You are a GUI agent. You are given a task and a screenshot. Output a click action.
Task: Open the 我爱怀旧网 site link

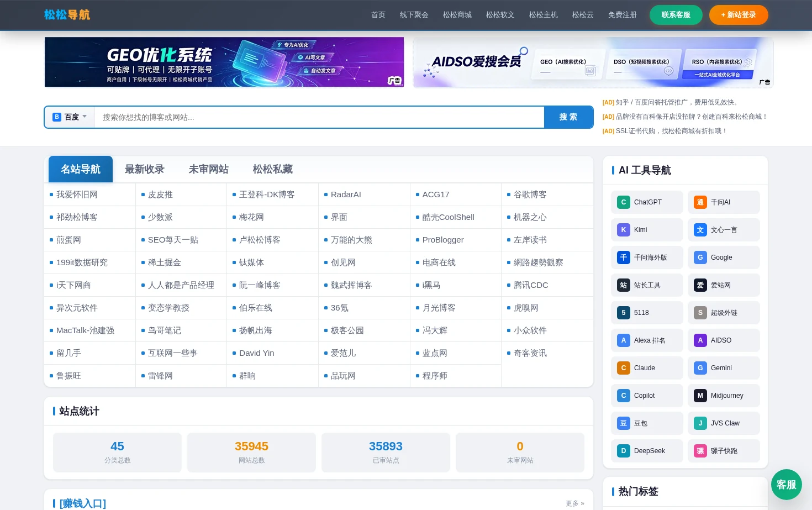tap(77, 194)
